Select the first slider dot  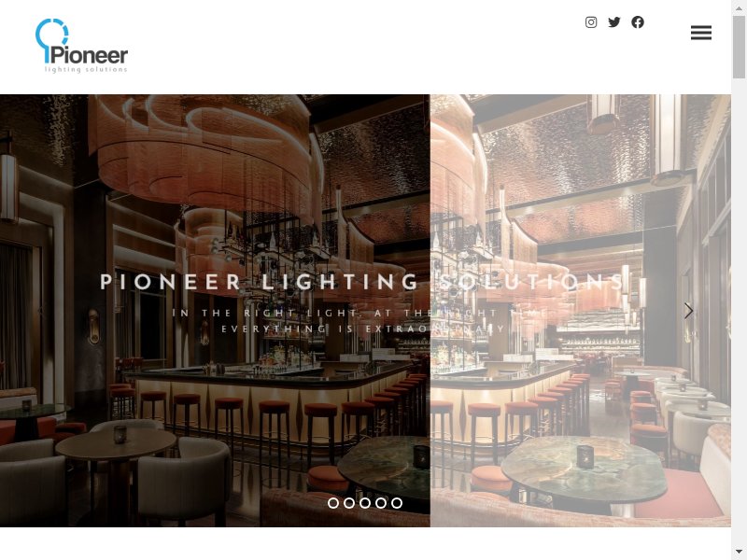(333, 503)
